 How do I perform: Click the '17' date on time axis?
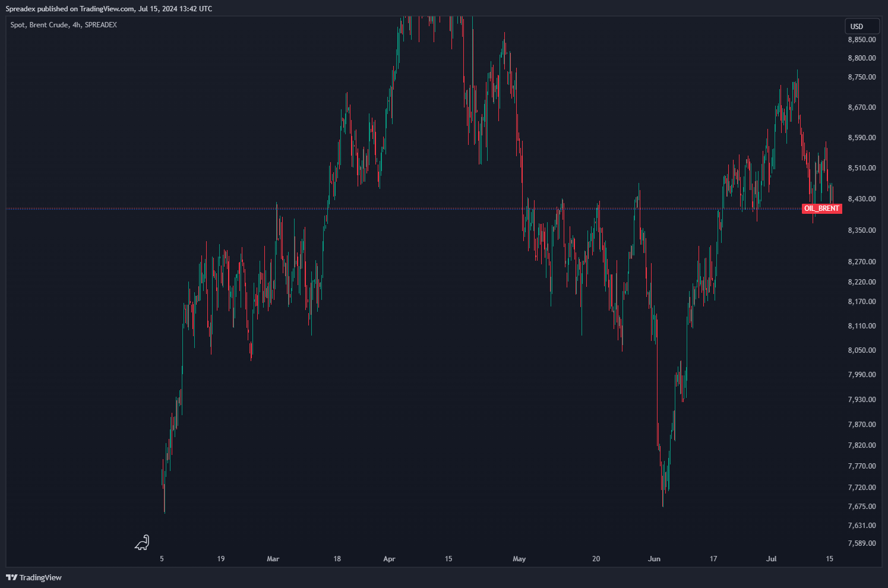[x=713, y=559]
